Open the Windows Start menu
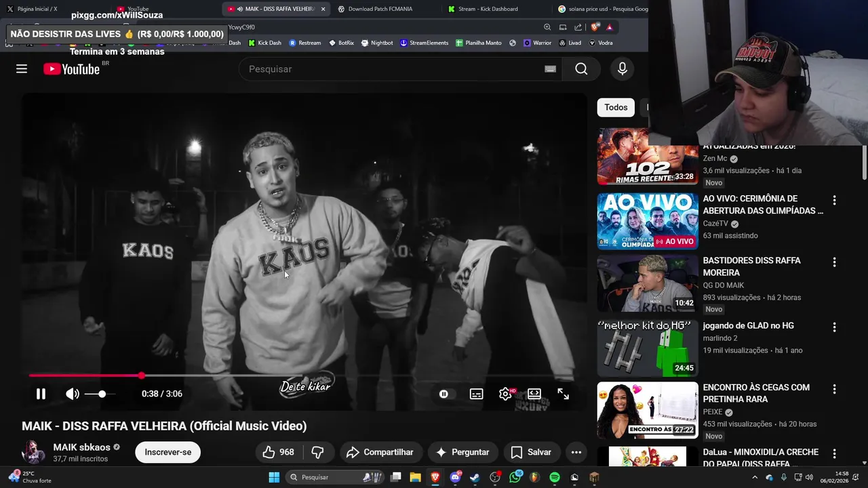868x488 pixels. click(274, 477)
